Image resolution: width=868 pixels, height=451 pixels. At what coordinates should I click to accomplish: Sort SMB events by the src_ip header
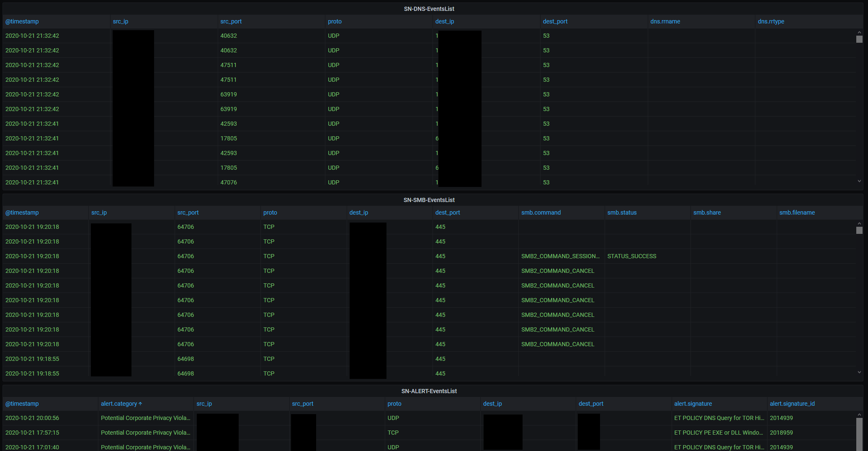[99, 213]
